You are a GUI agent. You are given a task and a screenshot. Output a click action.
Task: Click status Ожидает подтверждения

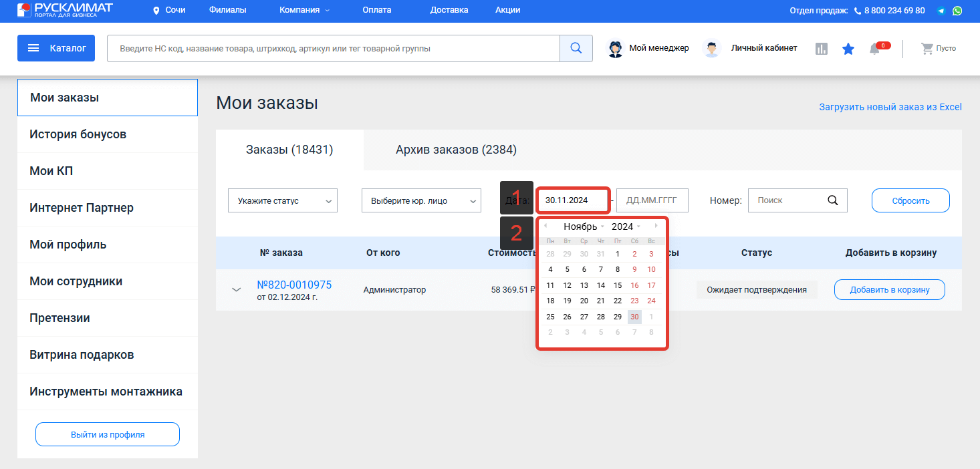pos(757,290)
